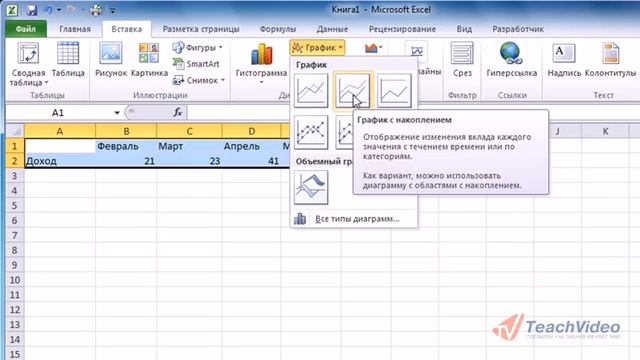640x360 pixels.
Task: Insert a Гиперссылка hyperlink
Action: [511, 60]
